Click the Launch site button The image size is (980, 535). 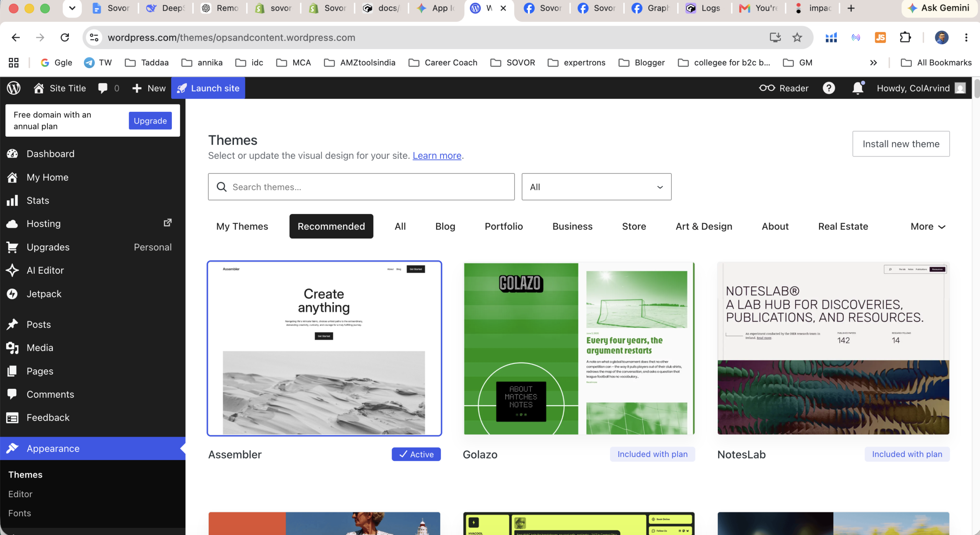pos(208,88)
